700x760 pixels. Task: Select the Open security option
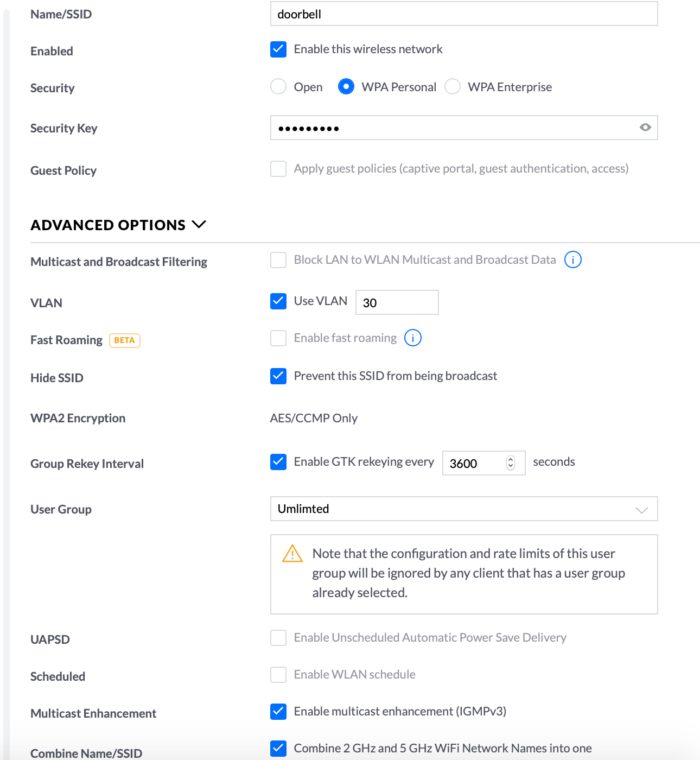pos(278,86)
